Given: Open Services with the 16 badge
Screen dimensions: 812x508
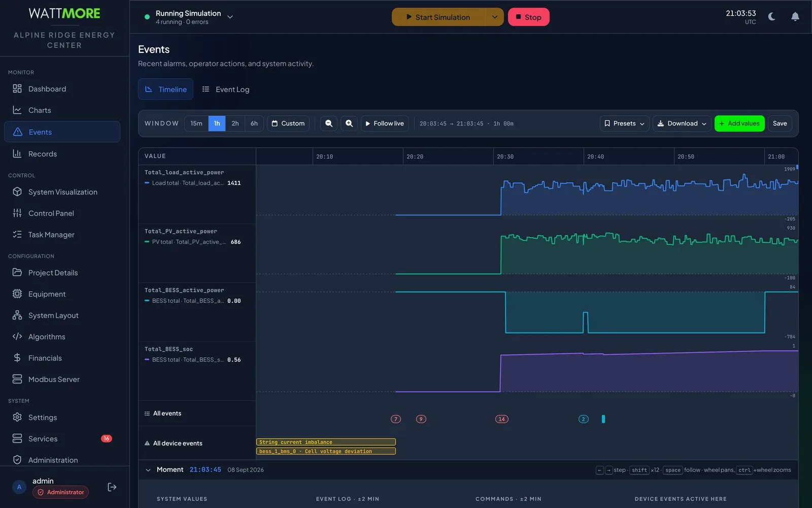Looking at the screenshot, I should (62, 439).
